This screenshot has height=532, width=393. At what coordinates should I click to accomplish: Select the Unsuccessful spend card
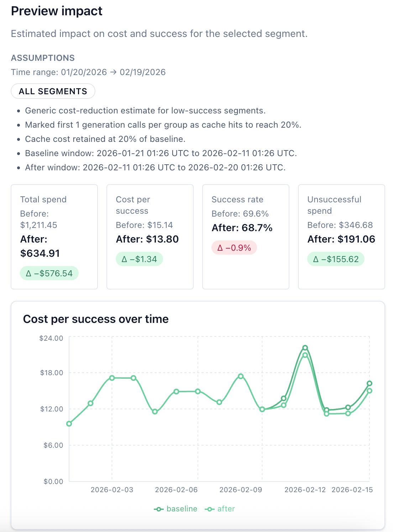tap(341, 236)
